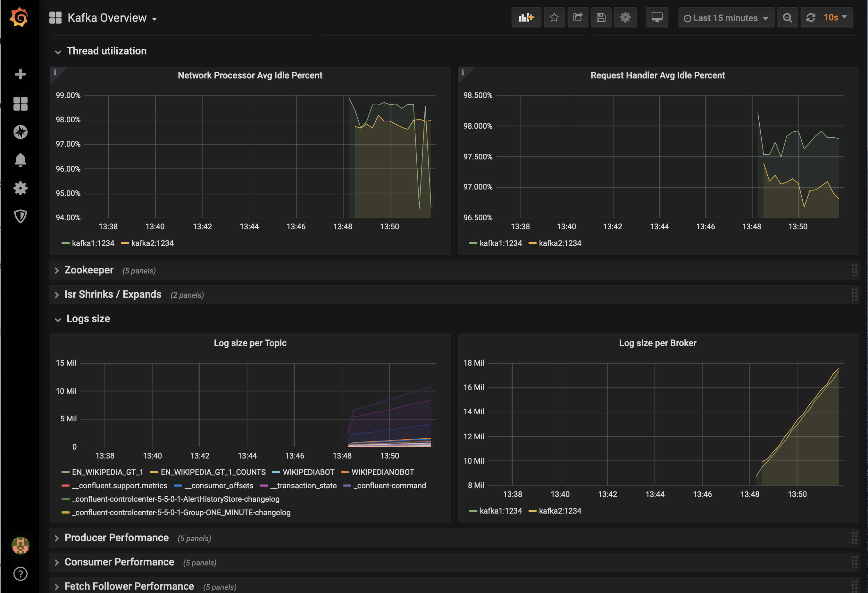
Task: Click the Add panel icon
Action: 526,18
